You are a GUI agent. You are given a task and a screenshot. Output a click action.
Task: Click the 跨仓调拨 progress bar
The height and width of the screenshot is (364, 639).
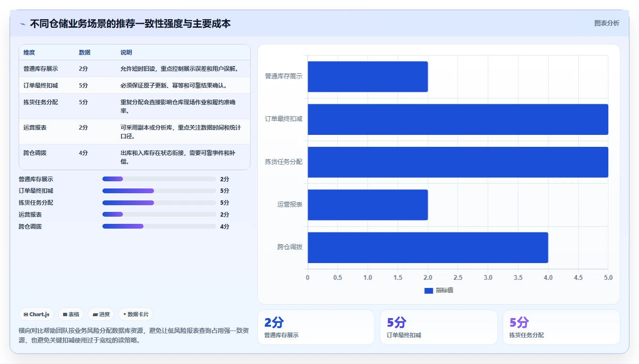pyautogui.click(x=159, y=226)
